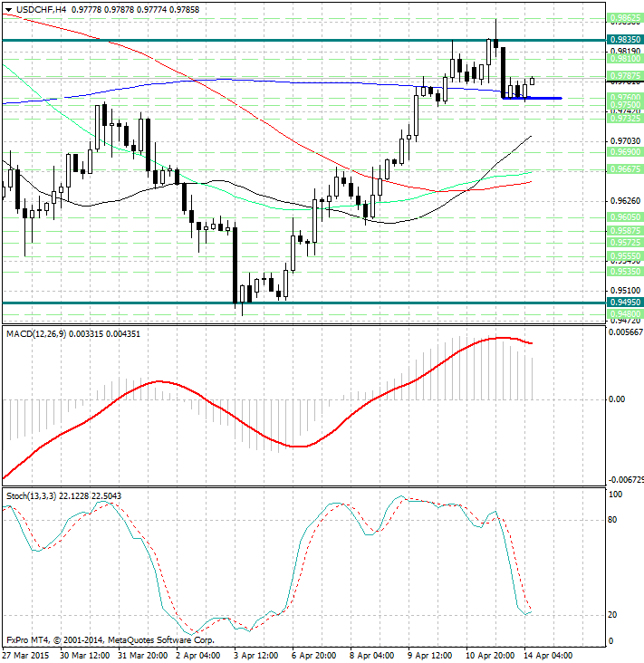Click the 0.96050 green price label
Viewport: 644px width, 663px height.
626,217
